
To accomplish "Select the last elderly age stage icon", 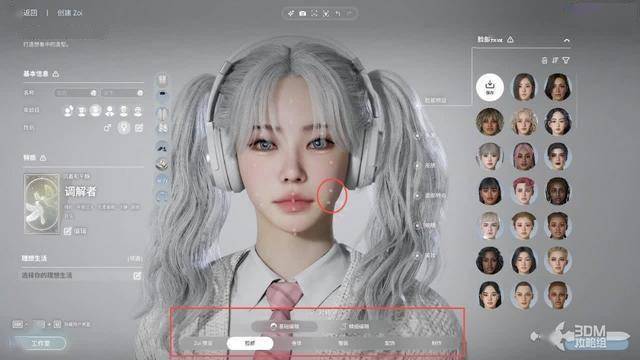I will tap(138, 111).
